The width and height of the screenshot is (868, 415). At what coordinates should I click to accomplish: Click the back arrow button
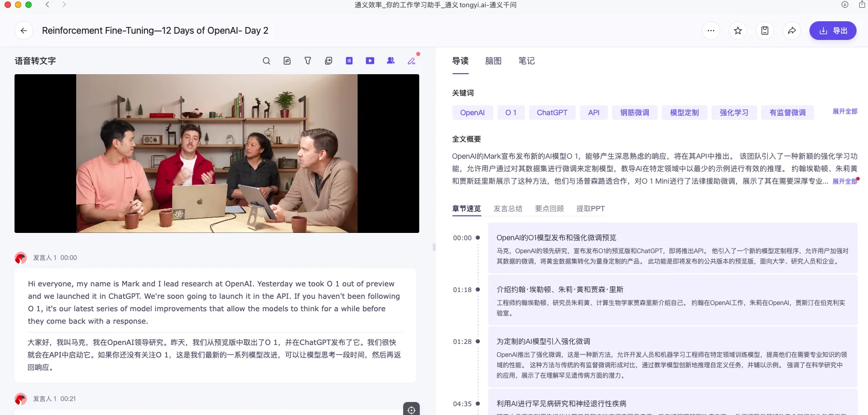click(x=24, y=31)
